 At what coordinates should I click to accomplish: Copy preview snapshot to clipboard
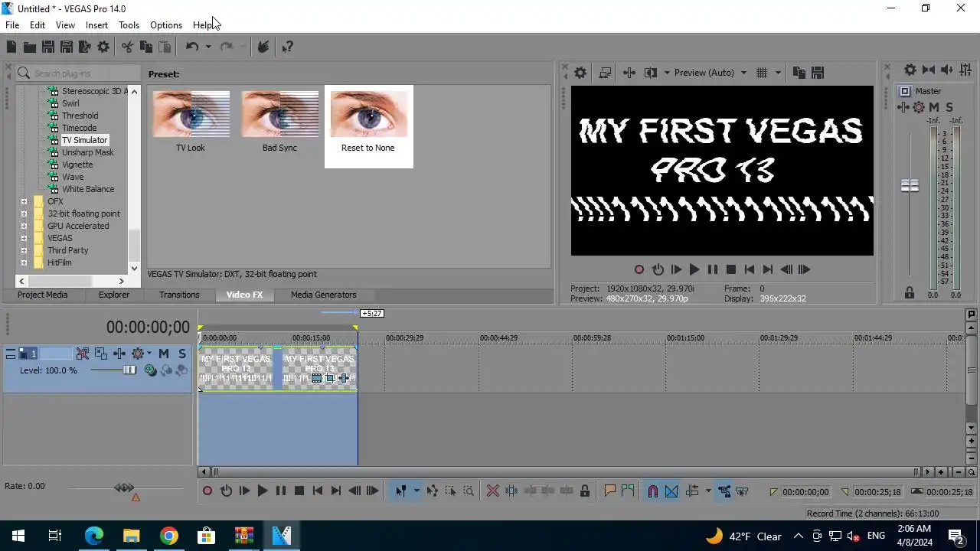(x=799, y=73)
